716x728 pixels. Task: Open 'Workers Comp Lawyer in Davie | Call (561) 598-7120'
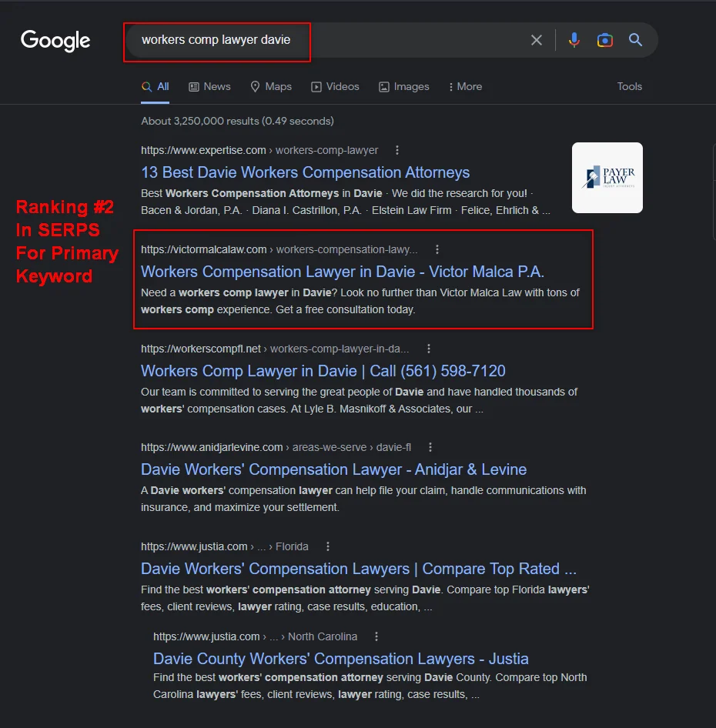tap(323, 371)
